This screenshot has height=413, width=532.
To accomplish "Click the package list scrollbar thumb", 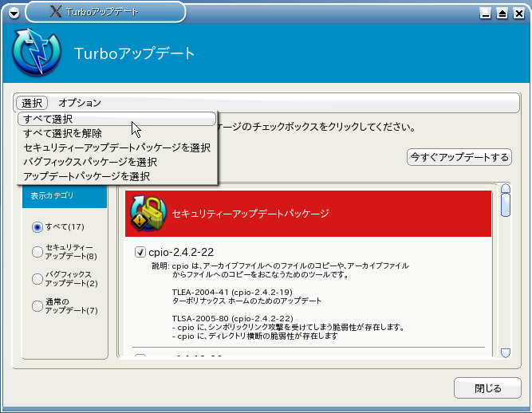I will pos(506,204).
